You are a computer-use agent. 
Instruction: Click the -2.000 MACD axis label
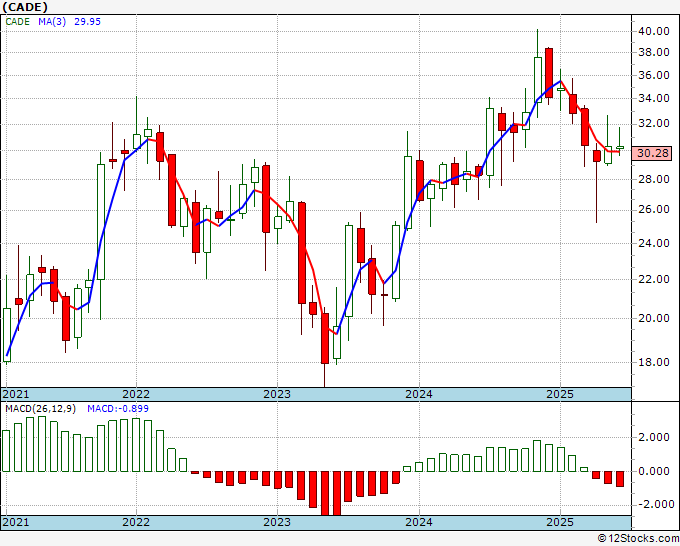pyautogui.click(x=654, y=504)
